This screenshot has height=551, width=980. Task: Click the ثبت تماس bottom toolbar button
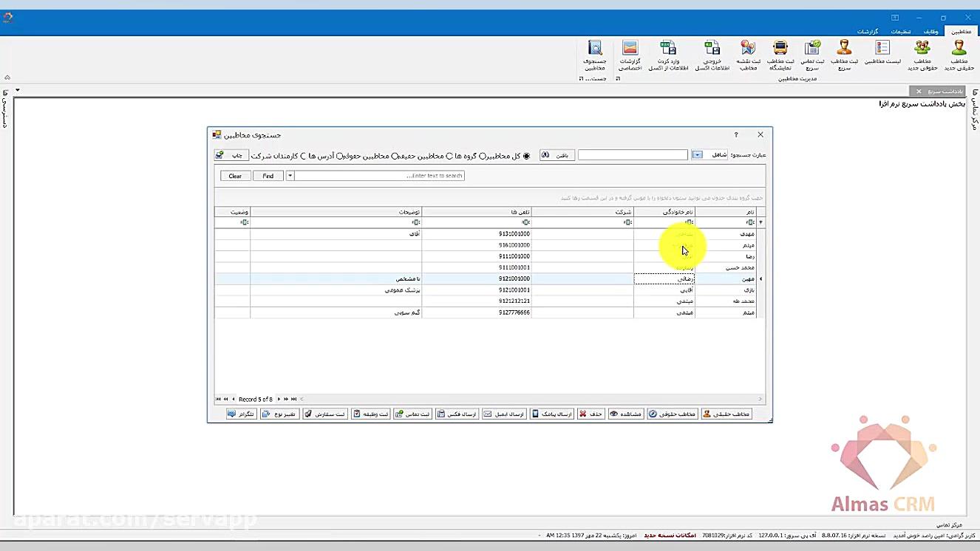412,414
